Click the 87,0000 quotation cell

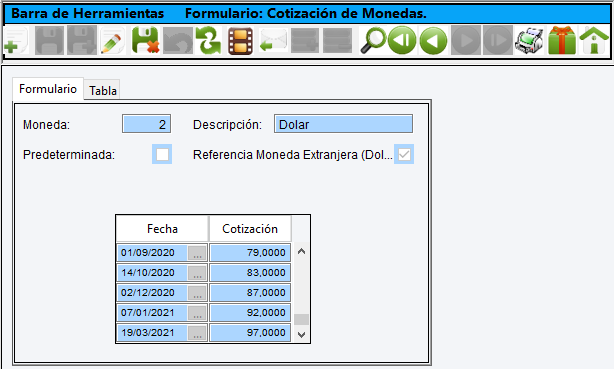tap(250, 293)
